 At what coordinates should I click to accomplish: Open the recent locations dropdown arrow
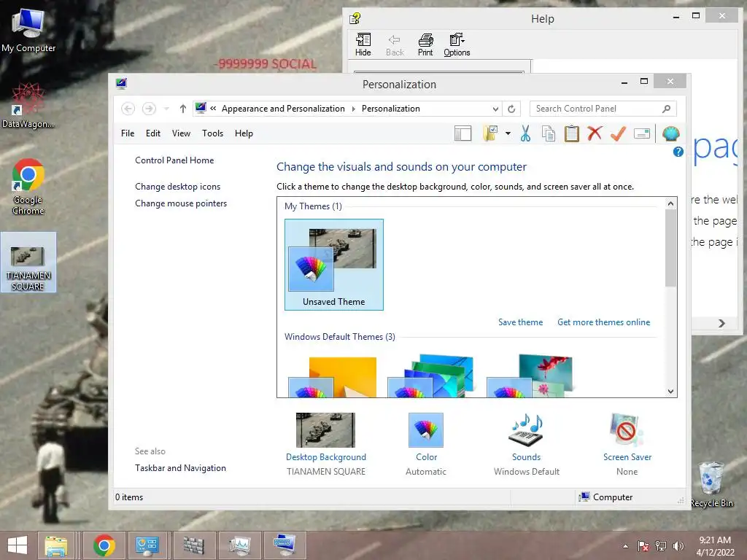pyautogui.click(x=166, y=109)
